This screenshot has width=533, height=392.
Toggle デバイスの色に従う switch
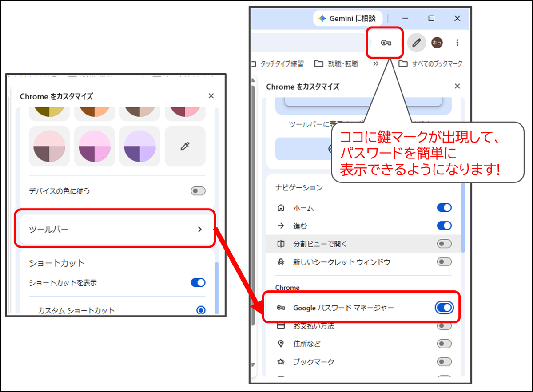(x=198, y=191)
